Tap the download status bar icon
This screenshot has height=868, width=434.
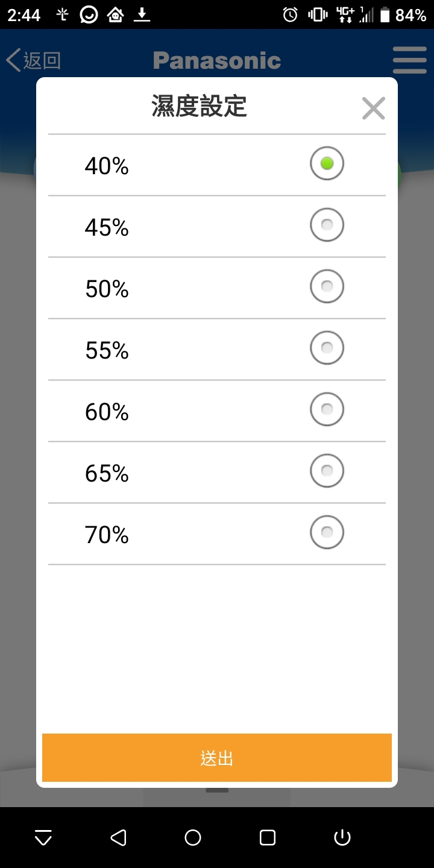point(142,15)
